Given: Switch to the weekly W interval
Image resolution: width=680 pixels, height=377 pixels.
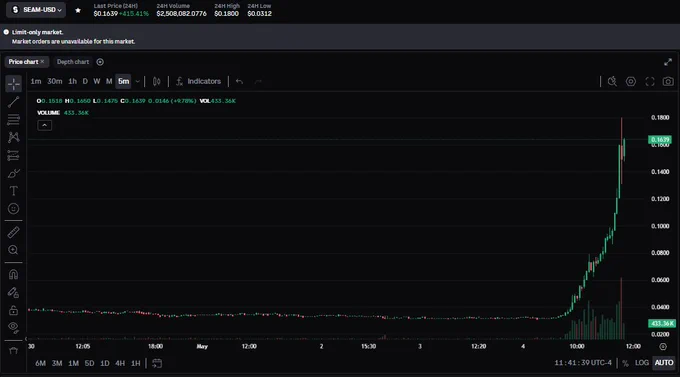Looking at the screenshot, I should [97, 81].
